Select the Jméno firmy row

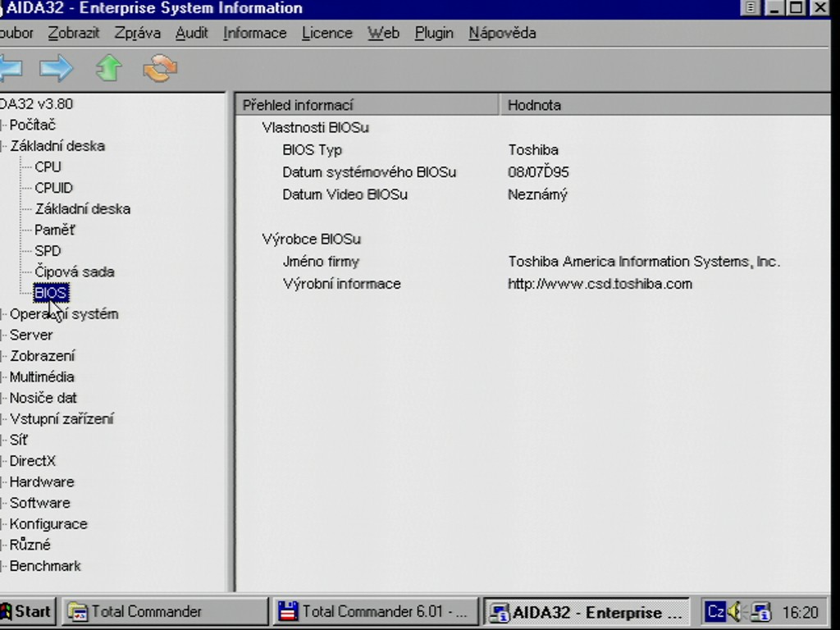click(533, 262)
